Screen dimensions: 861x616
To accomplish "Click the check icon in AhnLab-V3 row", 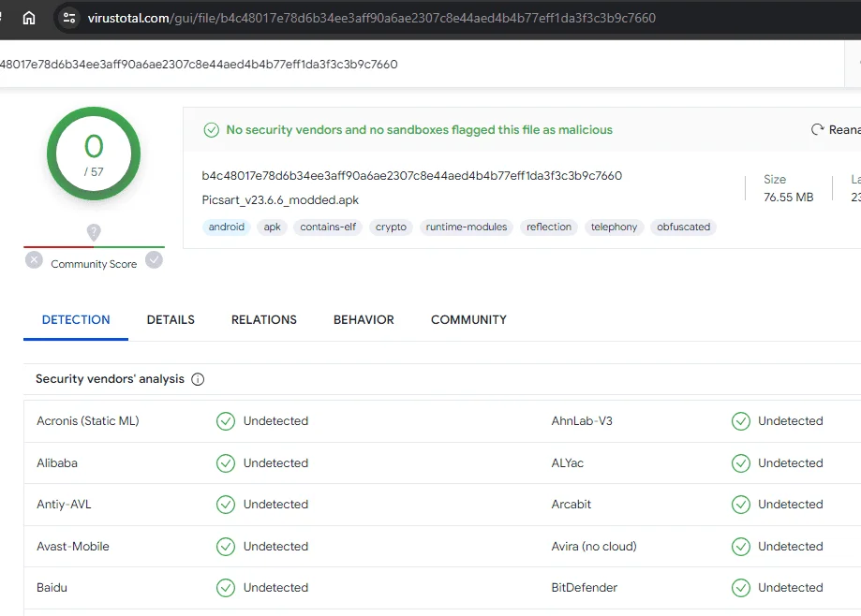I will pos(741,421).
